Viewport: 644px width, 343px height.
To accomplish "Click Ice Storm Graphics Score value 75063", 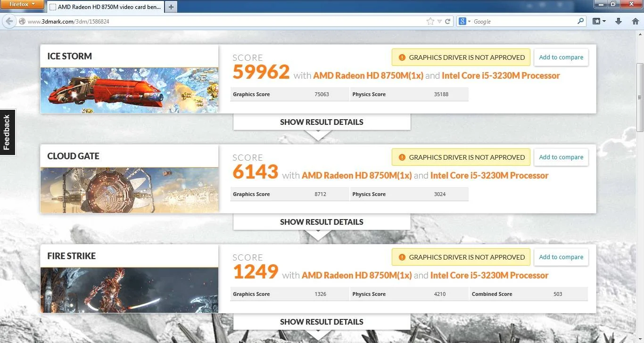I will tap(322, 94).
